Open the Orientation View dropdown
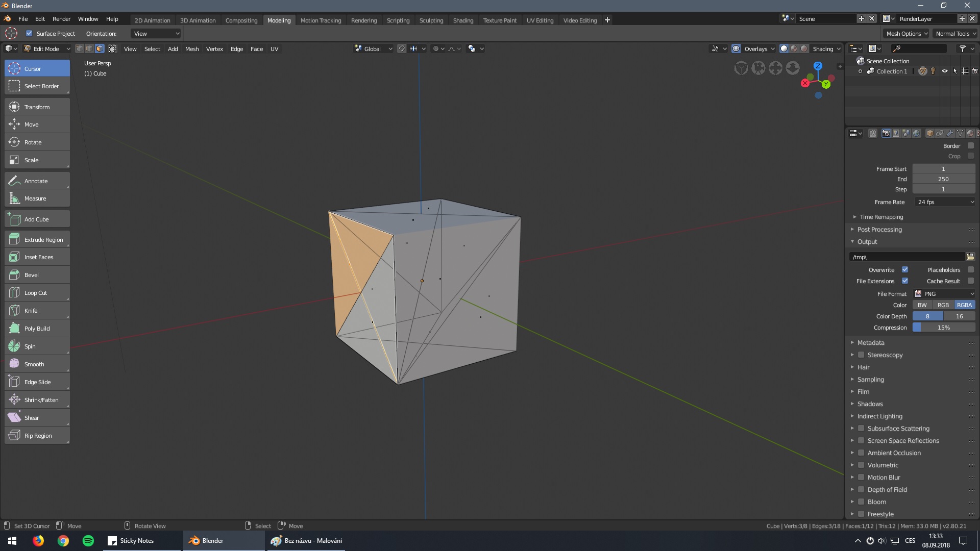The image size is (980, 551). [x=156, y=34]
